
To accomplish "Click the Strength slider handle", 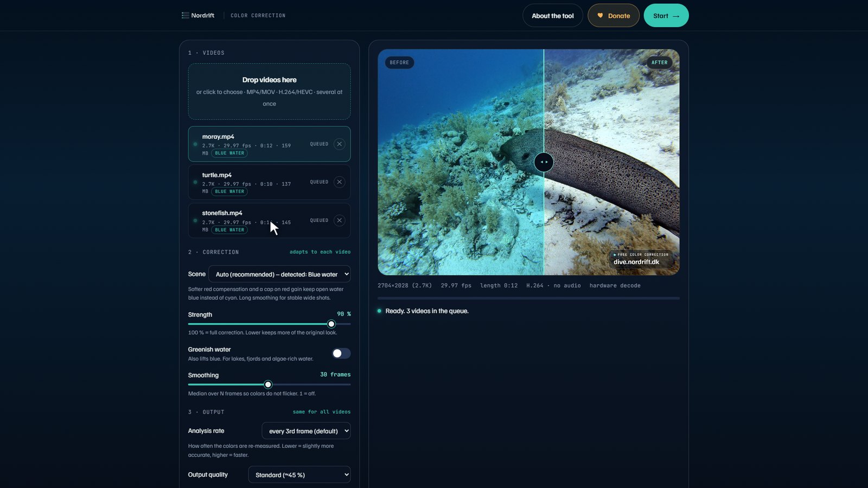I will [x=331, y=324].
